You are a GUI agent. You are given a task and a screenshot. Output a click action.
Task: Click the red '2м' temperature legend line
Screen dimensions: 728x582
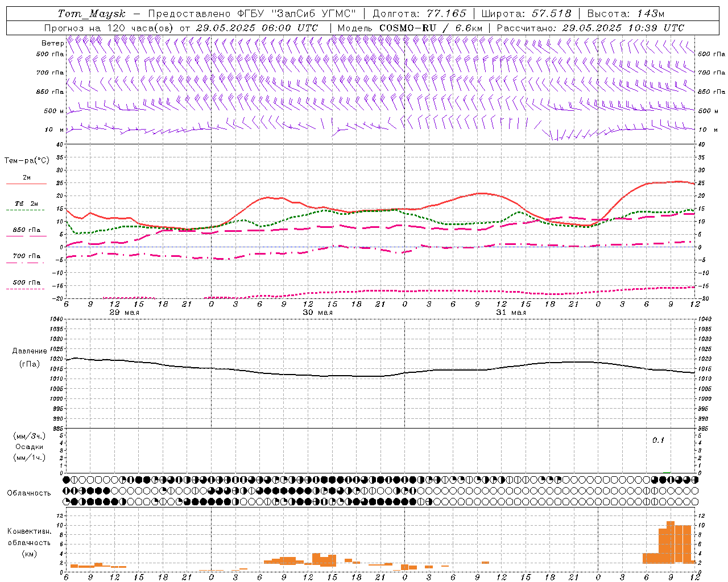pos(26,184)
